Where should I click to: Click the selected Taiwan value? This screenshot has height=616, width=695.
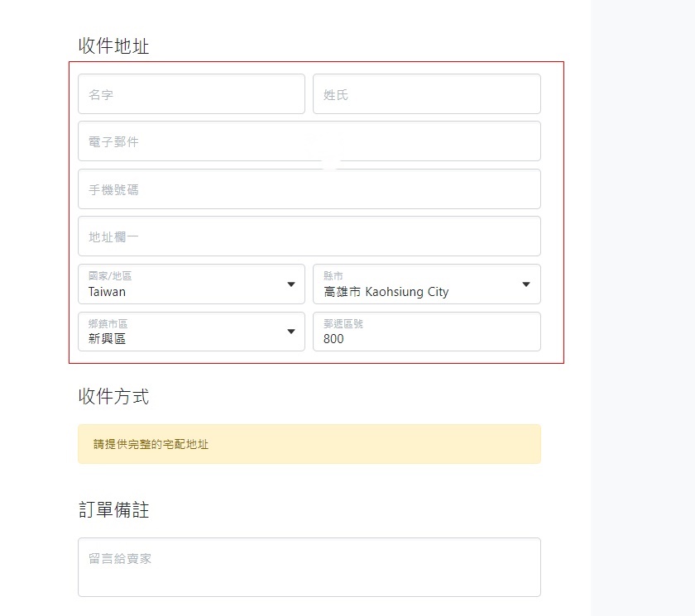108,292
